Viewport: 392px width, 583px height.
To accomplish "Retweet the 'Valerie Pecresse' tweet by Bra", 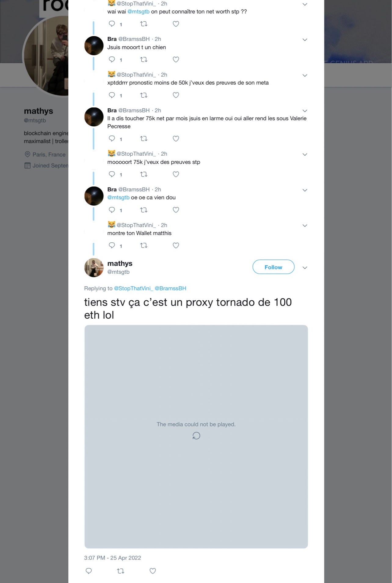I will pyautogui.click(x=144, y=139).
